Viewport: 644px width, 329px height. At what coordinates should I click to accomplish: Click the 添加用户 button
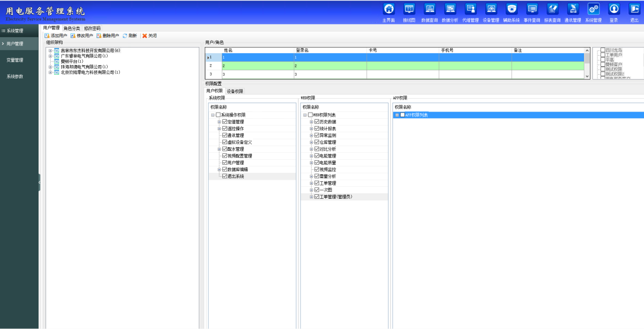(x=56, y=36)
